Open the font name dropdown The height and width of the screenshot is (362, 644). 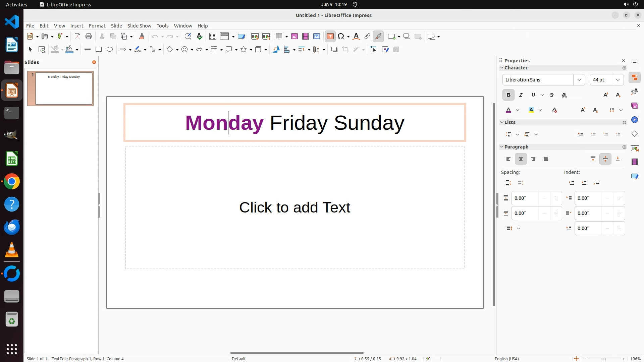[x=579, y=80]
